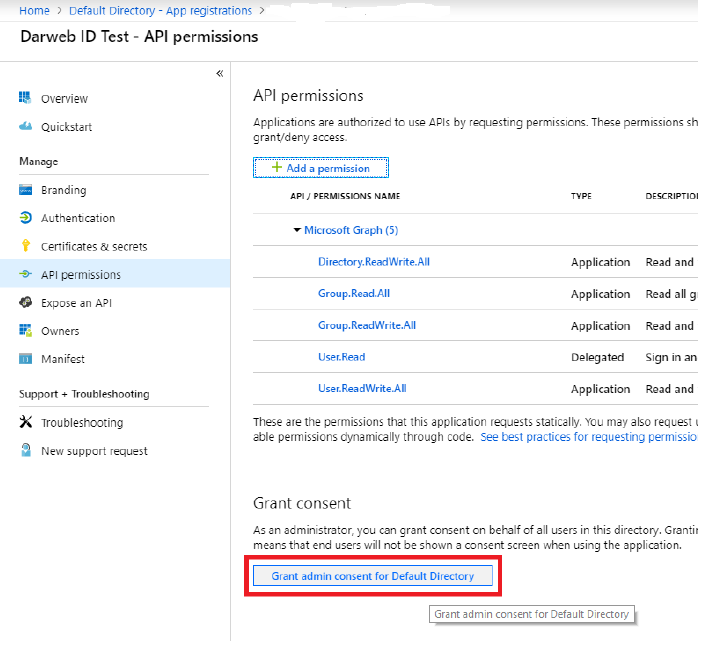
Task: Click the Add a permission button
Action: pos(321,168)
